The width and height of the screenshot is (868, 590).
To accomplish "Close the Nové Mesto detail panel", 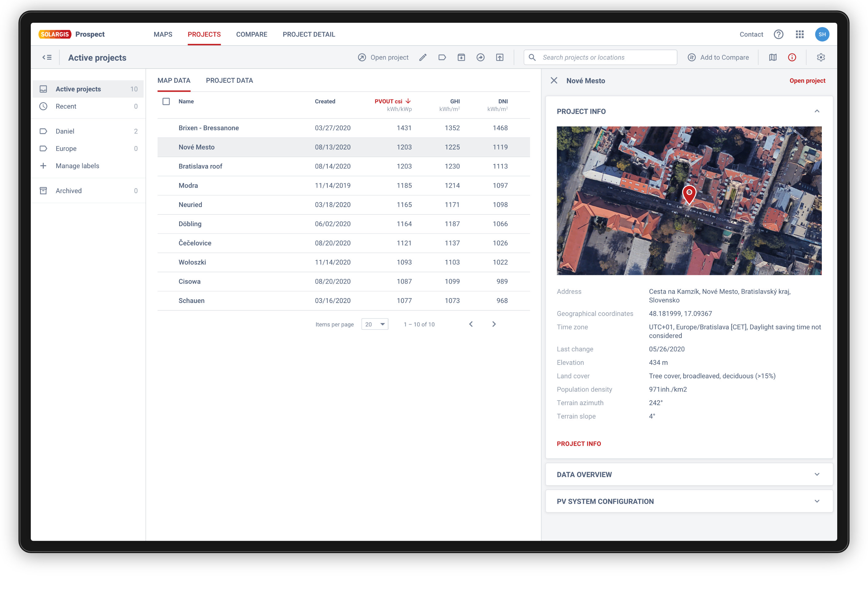I will 554,81.
